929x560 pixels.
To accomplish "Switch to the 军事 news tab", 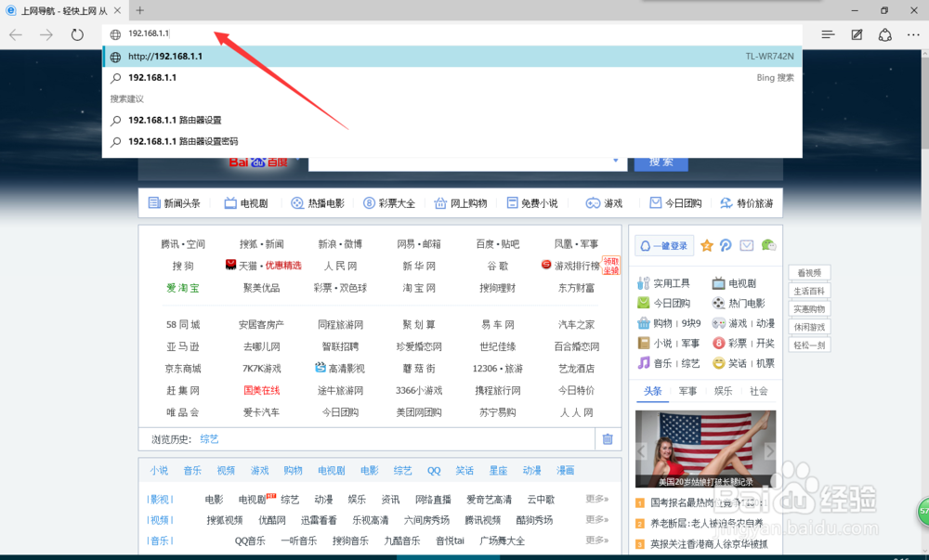I will [x=687, y=391].
